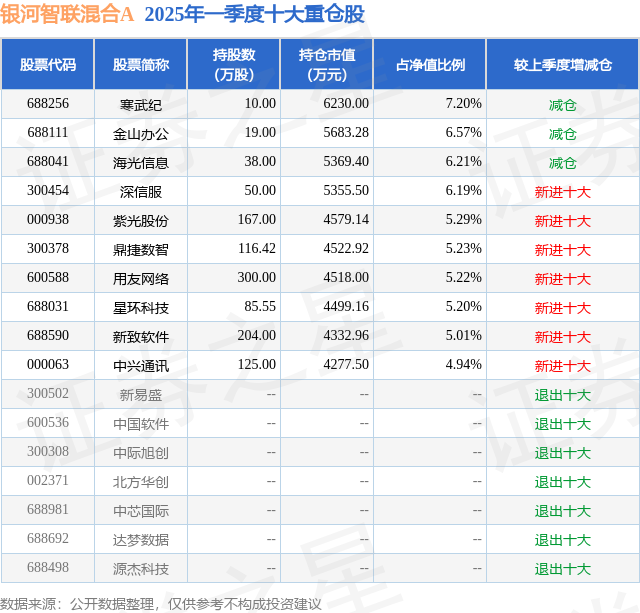This screenshot has height=613, width=640.
Task: Click the 股票简称 column header
Action: pos(141,64)
